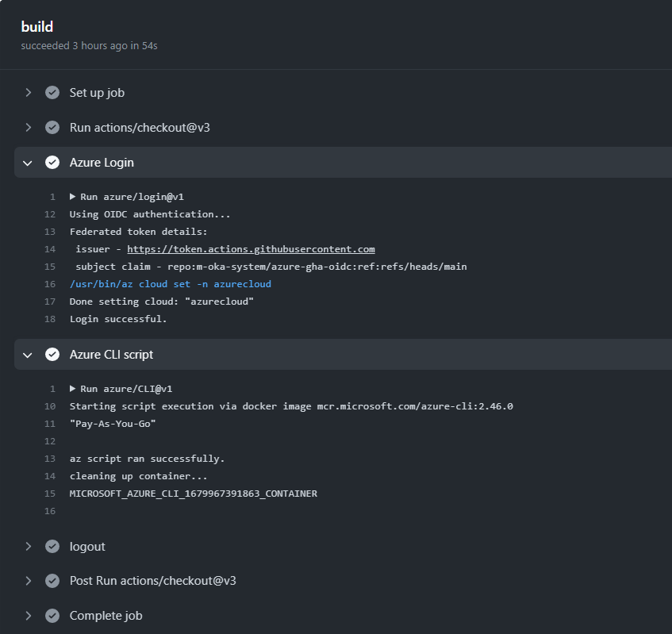This screenshot has height=634, width=672.
Task: Click the az cloud set command line
Action: (171, 284)
